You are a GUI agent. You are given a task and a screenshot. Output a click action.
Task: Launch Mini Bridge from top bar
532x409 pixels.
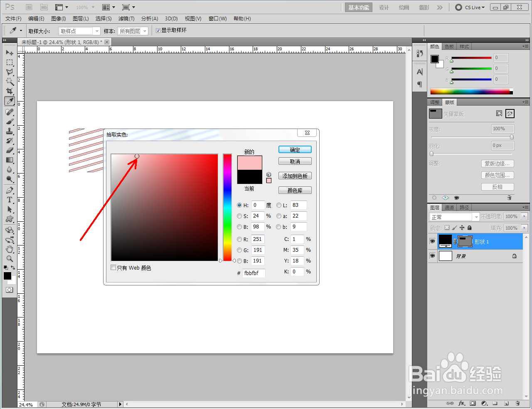[44, 7]
